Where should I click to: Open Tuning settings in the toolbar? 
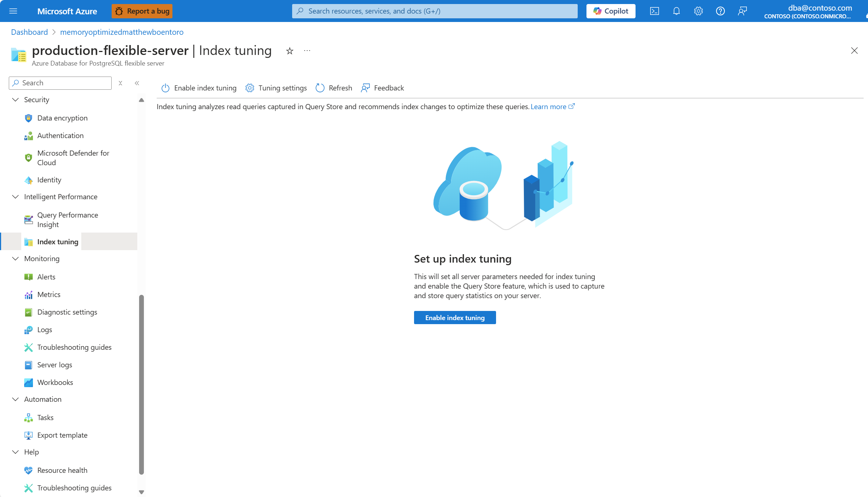[x=276, y=88]
